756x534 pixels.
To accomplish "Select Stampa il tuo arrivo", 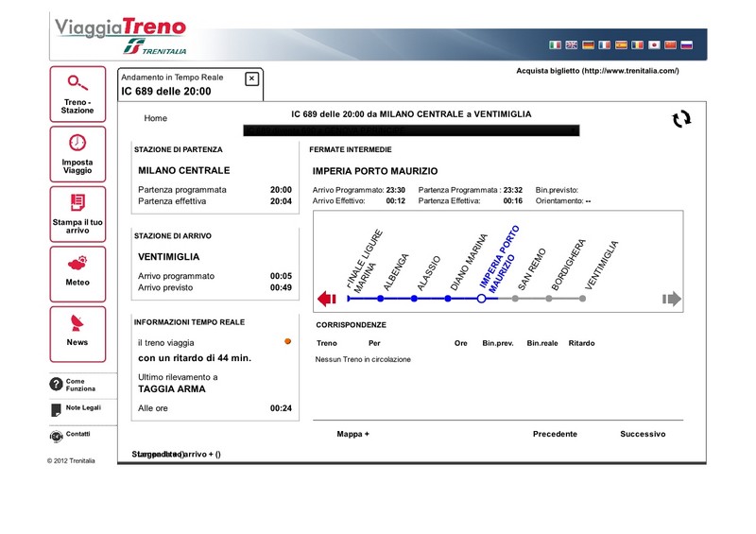I will tap(77, 215).
